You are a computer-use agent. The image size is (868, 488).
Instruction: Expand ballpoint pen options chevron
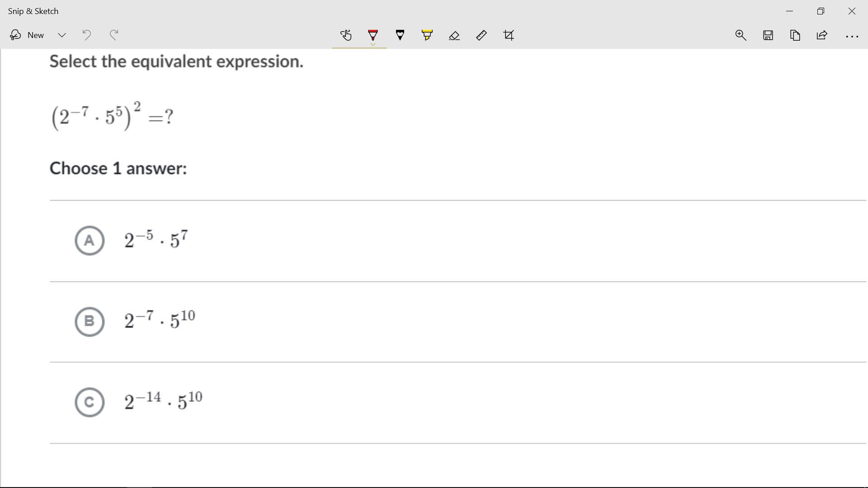click(373, 44)
